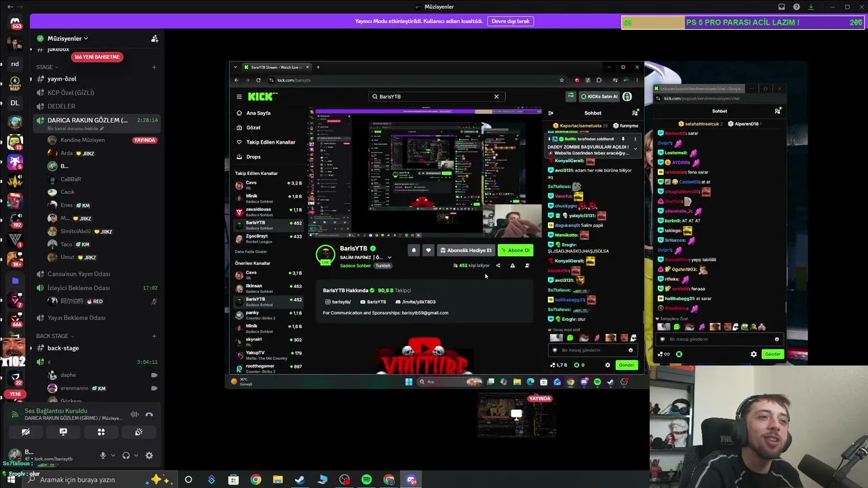The image size is (868, 488).
Task: Open headphone device options arrow
Action: tap(136, 455)
